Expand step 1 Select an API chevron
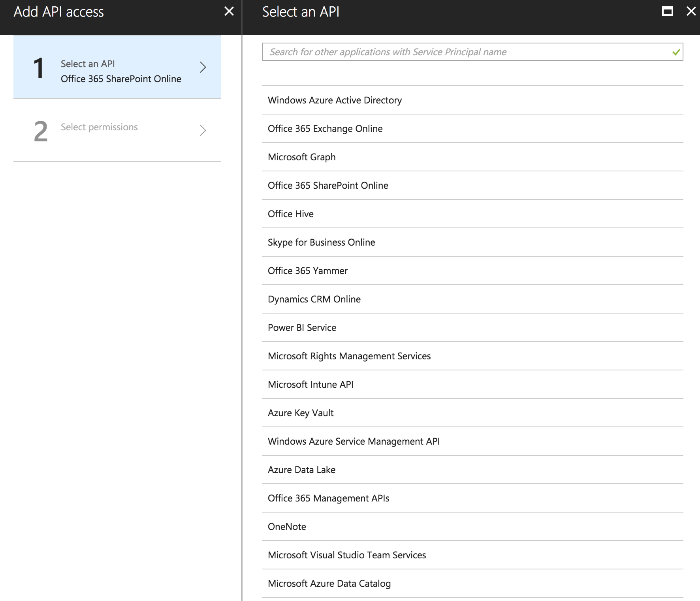Viewport: 700px width, 601px height. [203, 67]
